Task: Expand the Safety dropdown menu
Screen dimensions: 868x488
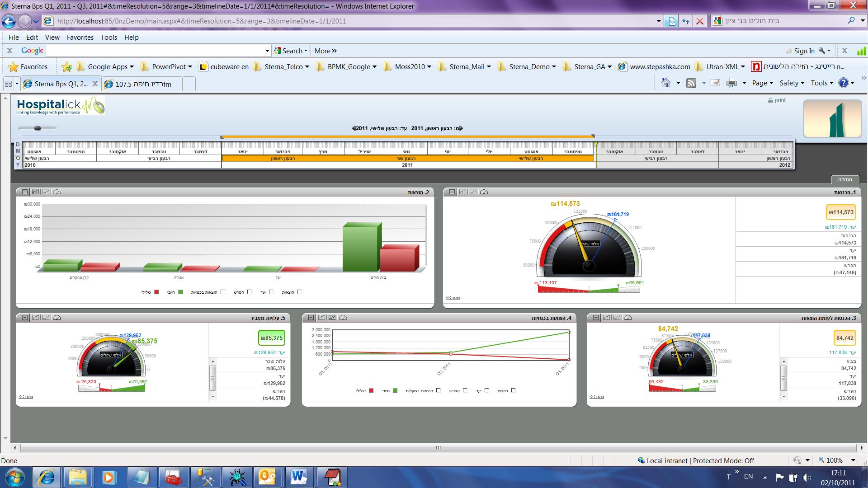Action: [792, 83]
